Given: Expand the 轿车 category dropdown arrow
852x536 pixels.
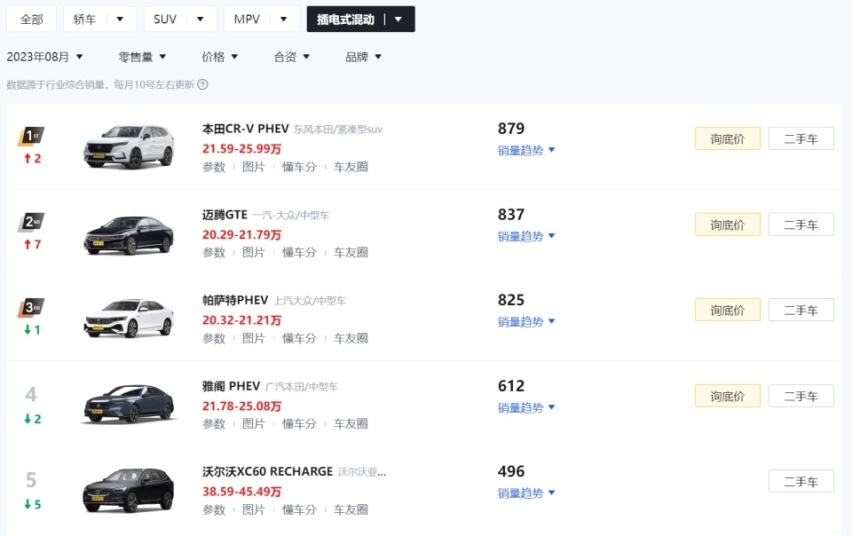Looking at the screenshot, I should (x=120, y=19).
